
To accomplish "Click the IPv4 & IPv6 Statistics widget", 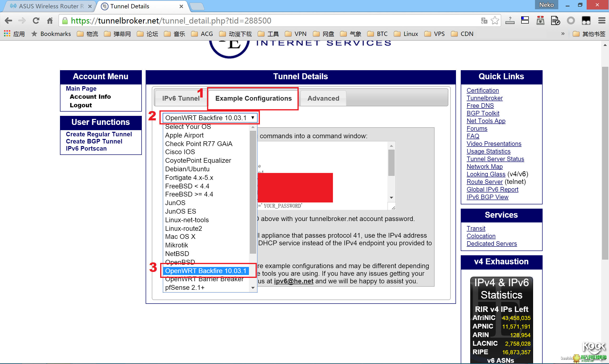I will (x=501, y=320).
